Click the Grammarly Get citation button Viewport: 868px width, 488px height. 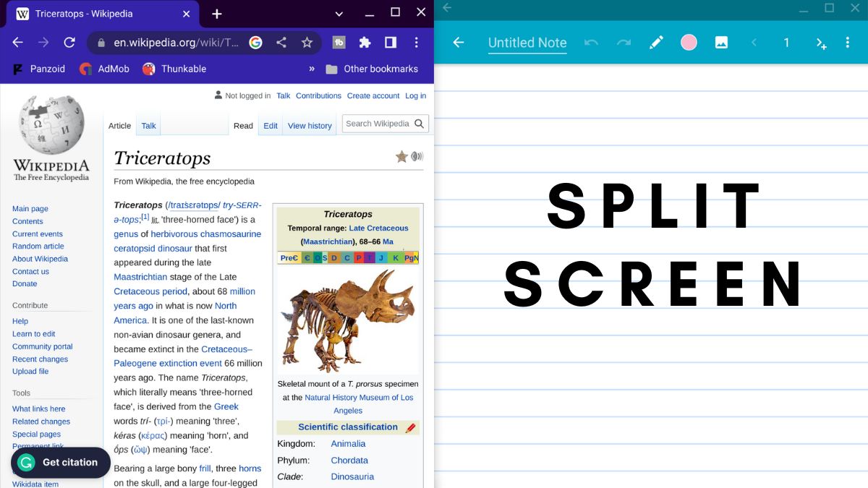[61, 463]
